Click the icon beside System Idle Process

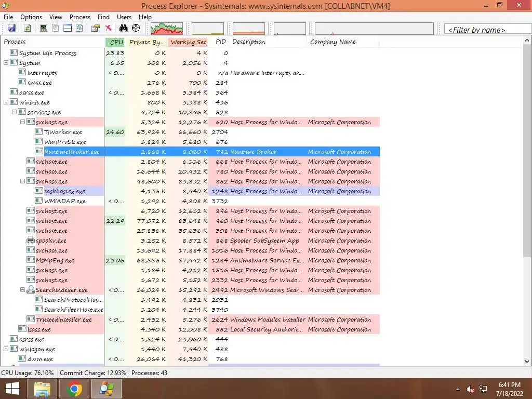click(x=14, y=52)
